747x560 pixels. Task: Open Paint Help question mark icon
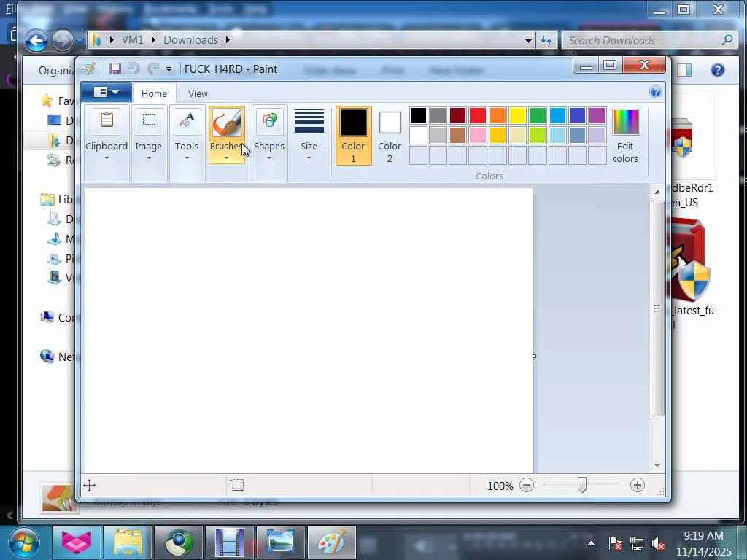tap(656, 92)
